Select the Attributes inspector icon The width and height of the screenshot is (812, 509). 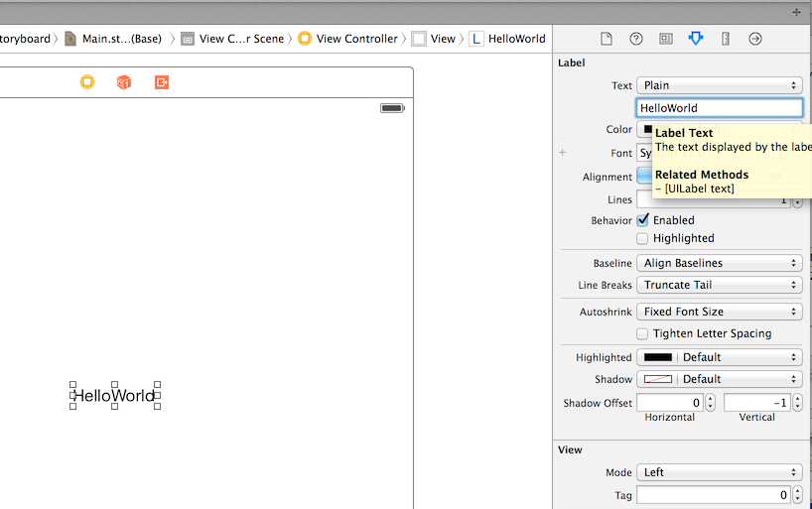coord(696,39)
